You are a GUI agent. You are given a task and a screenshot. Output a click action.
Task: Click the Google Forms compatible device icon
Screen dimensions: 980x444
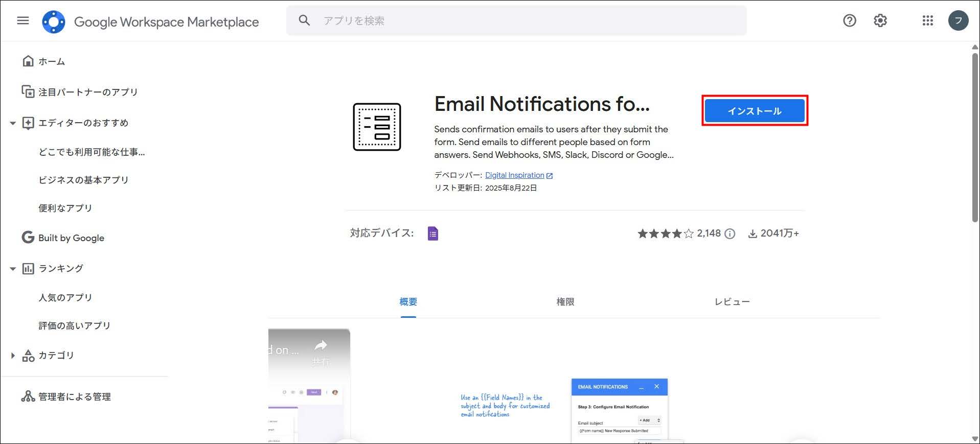pyautogui.click(x=432, y=233)
